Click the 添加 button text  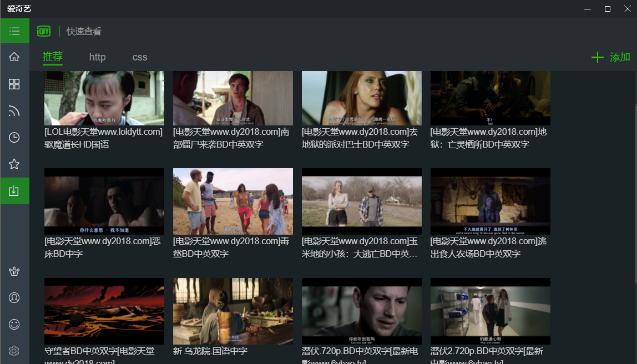(620, 57)
